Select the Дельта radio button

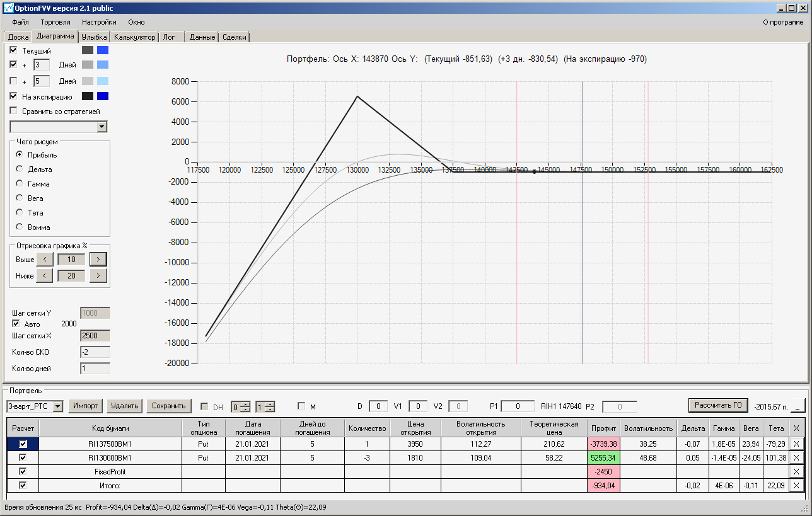tap(20, 169)
